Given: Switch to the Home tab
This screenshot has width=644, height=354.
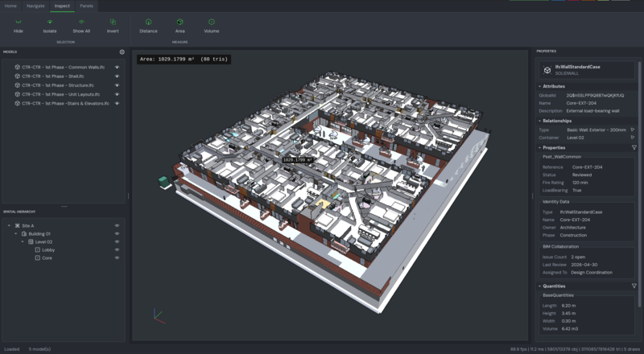Looking at the screenshot, I should click(x=10, y=6).
